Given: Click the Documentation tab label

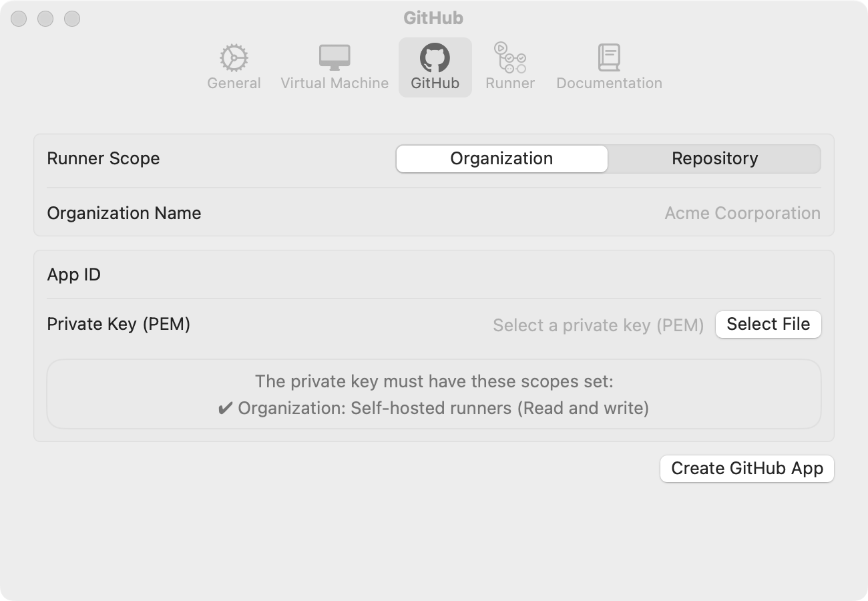Looking at the screenshot, I should pos(609,83).
